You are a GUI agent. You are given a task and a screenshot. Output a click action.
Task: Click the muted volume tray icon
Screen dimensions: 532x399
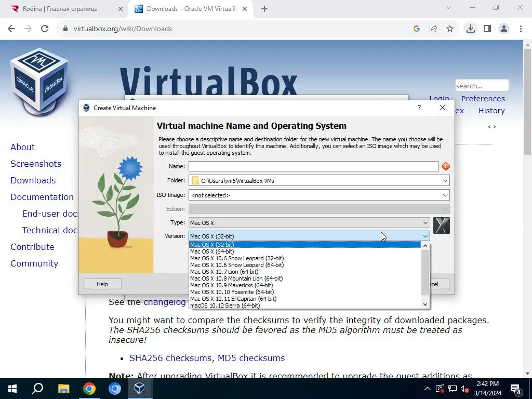click(465, 389)
